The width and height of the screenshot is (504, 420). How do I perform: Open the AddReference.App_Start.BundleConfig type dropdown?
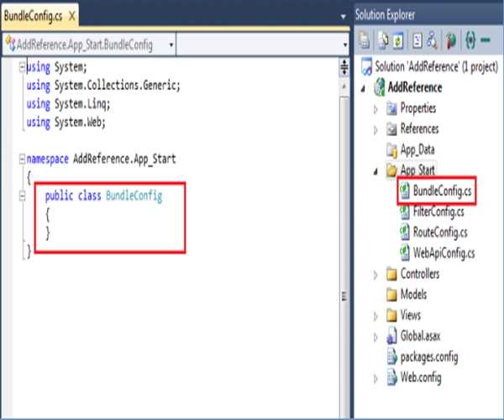click(x=171, y=45)
